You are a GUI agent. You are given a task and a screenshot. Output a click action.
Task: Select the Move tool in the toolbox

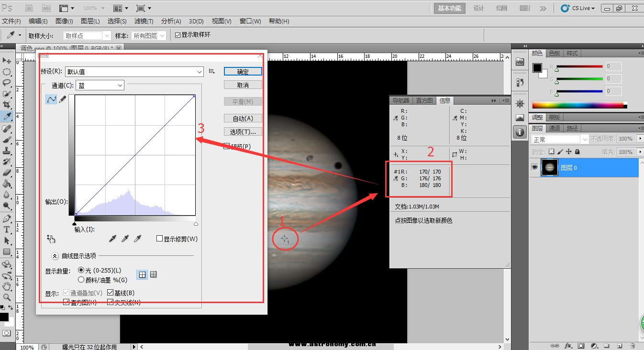click(7, 61)
